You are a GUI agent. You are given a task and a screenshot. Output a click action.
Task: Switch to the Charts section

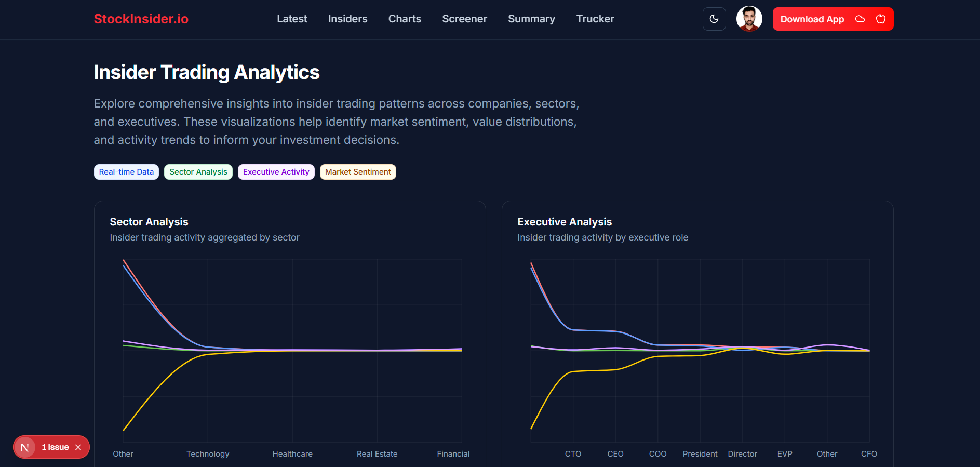point(405,19)
